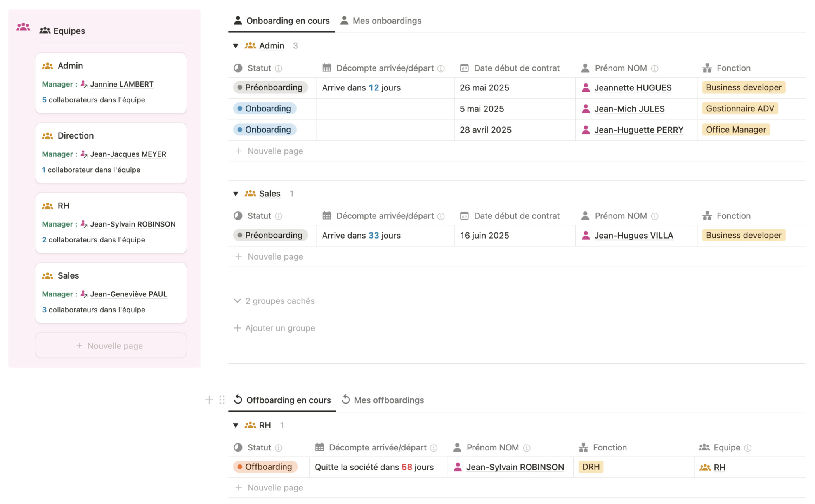
Task: Open Jean-Hugues VILLA's page link
Action: (633, 236)
